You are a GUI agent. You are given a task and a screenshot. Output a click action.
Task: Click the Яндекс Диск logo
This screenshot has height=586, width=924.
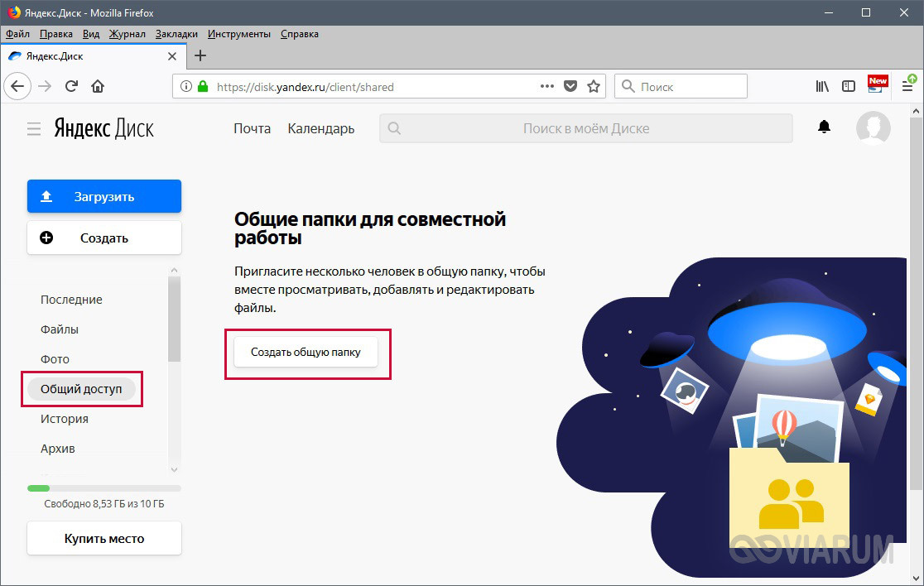tap(103, 128)
